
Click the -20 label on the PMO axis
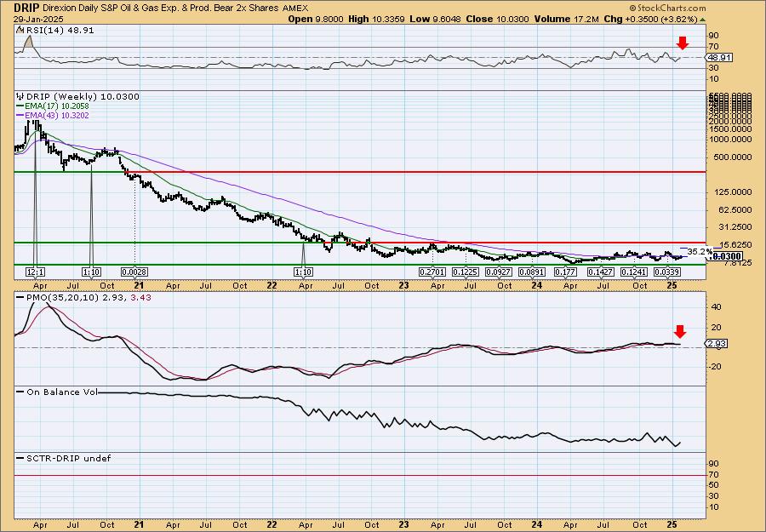click(715, 367)
